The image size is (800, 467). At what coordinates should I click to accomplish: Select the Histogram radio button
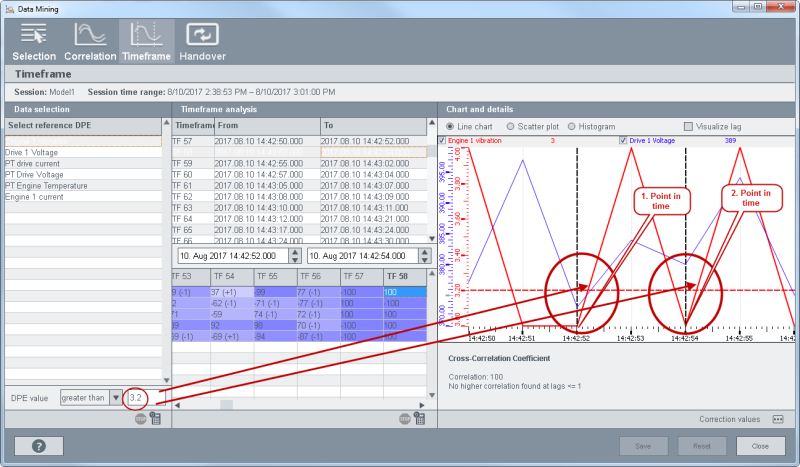point(573,127)
